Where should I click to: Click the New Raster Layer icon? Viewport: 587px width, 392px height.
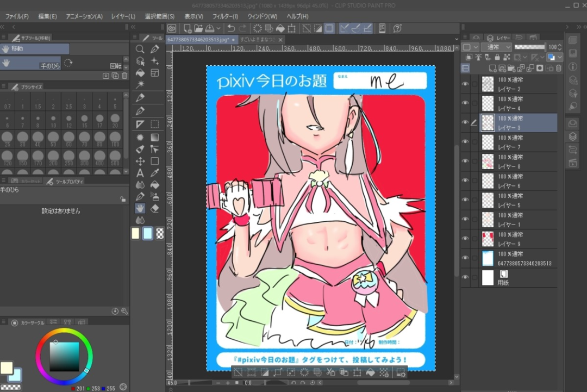click(492, 69)
